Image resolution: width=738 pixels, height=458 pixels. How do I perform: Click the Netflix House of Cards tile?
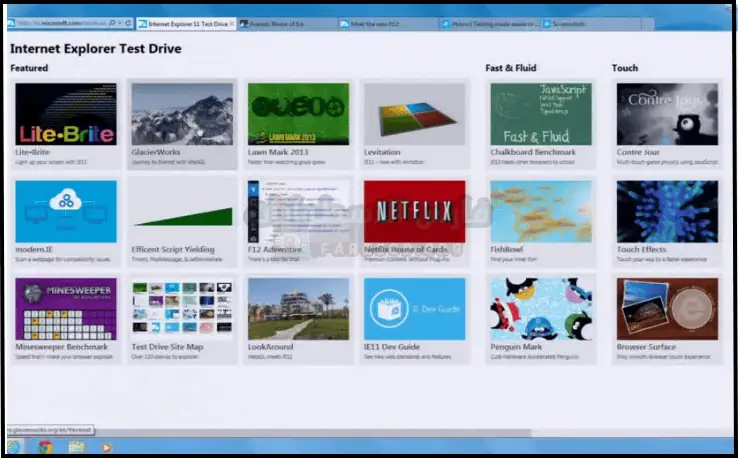click(414, 211)
